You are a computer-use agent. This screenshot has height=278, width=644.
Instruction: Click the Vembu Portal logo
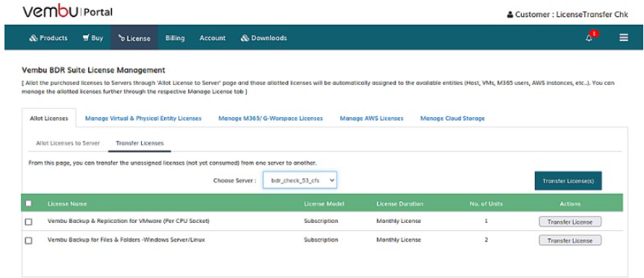pyautogui.click(x=67, y=12)
